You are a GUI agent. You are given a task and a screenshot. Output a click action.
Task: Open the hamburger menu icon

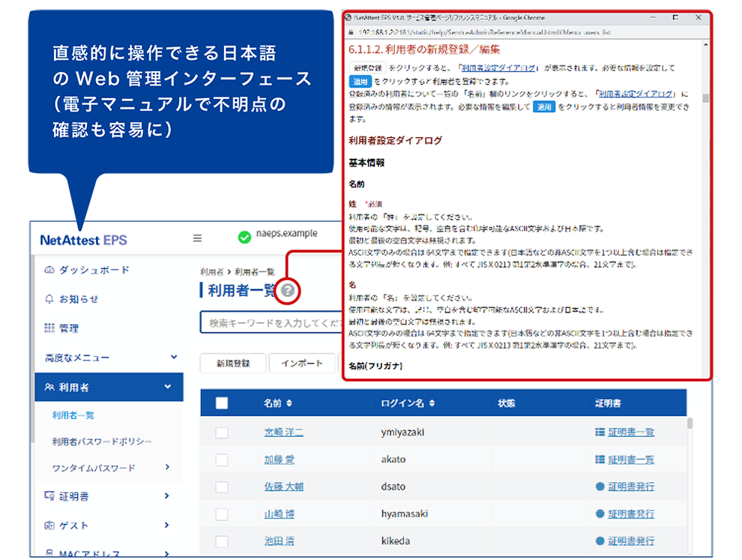click(197, 238)
